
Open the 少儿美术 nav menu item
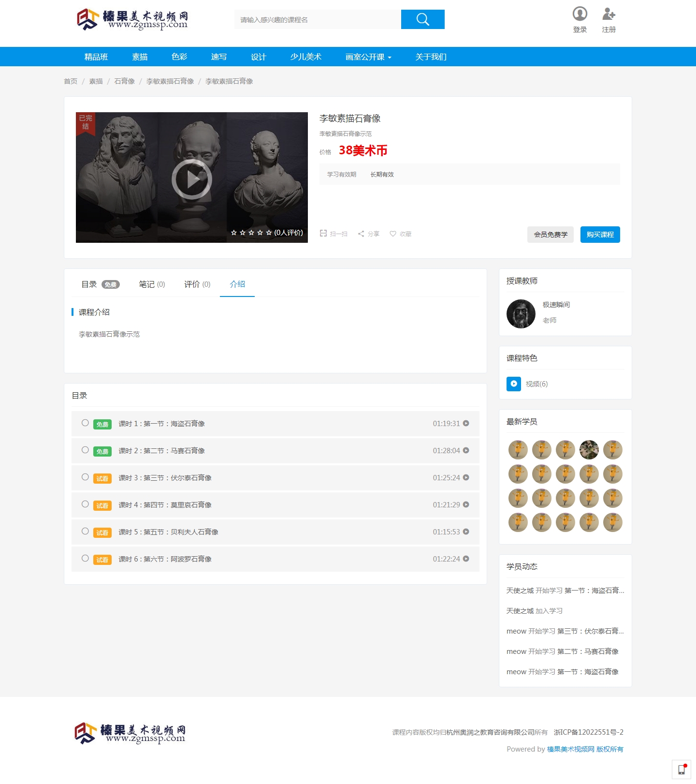tap(306, 57)
